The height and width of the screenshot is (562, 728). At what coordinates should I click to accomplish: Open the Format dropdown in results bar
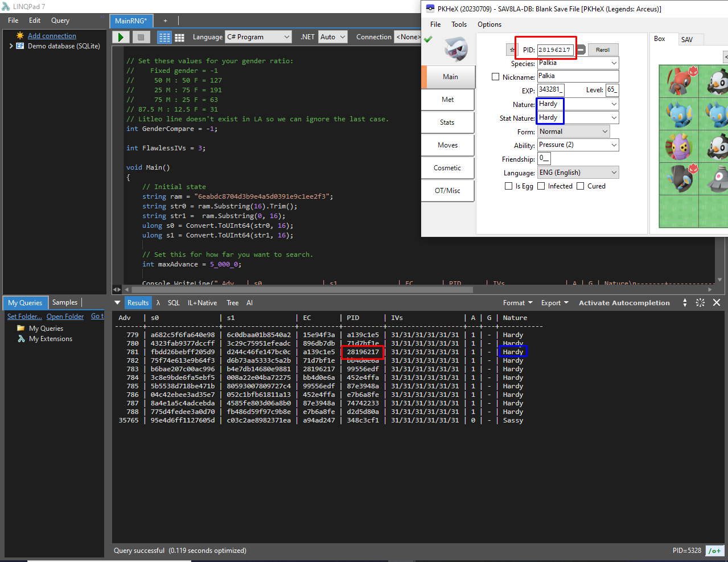pos(517,303)
